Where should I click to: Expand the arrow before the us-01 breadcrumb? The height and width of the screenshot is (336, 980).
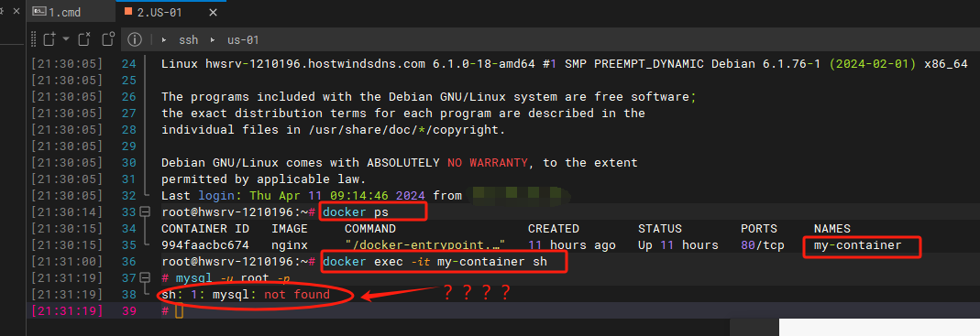213,39
